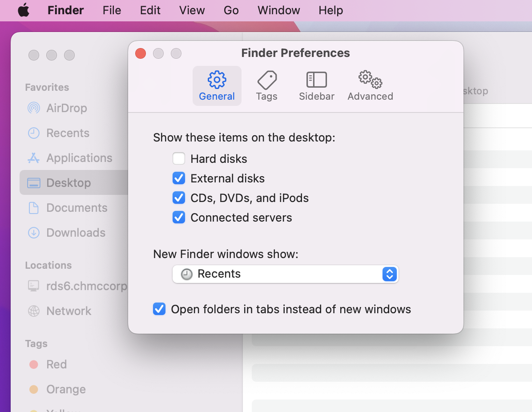Switch to the General tab label
The height and width of the screenshot is (412, 532).
point(217,97)
